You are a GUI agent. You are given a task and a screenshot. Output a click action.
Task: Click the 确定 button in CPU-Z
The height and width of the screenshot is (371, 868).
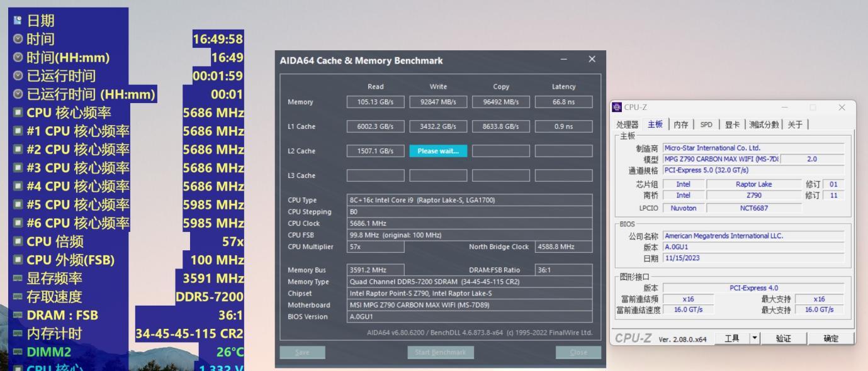coord(831,338)
